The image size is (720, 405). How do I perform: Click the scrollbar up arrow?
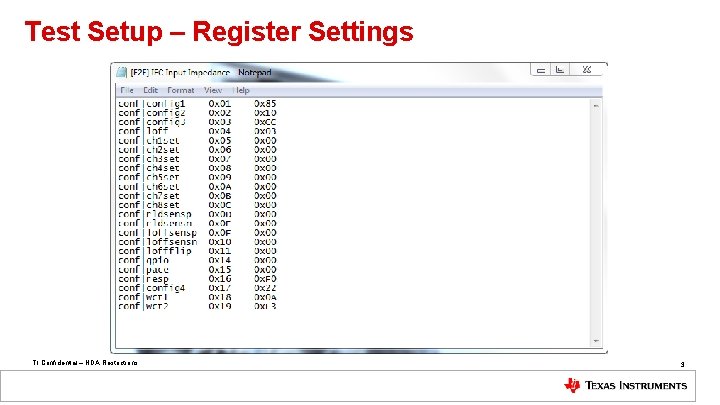pos(596,106)
